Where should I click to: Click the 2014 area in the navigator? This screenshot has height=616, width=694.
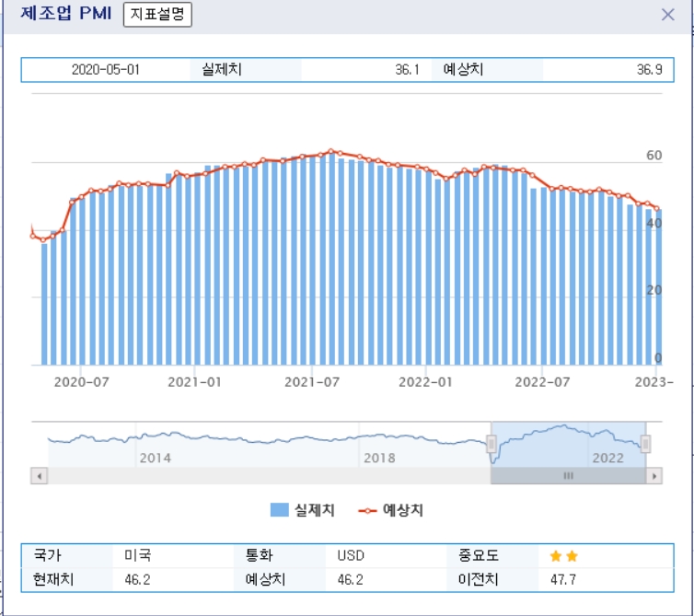tap(156, 458)
